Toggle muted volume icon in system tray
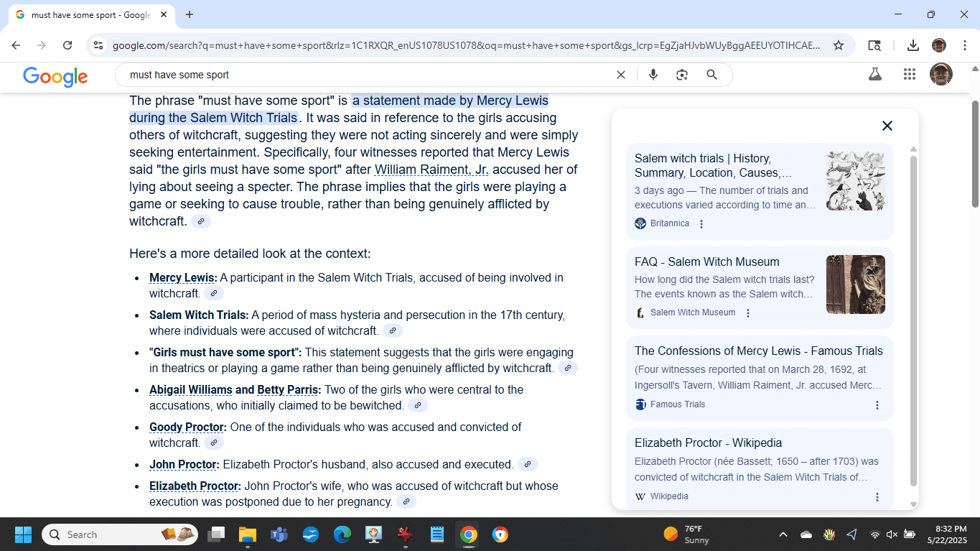Viewport: 980px width, 551px height. (892, 534)
